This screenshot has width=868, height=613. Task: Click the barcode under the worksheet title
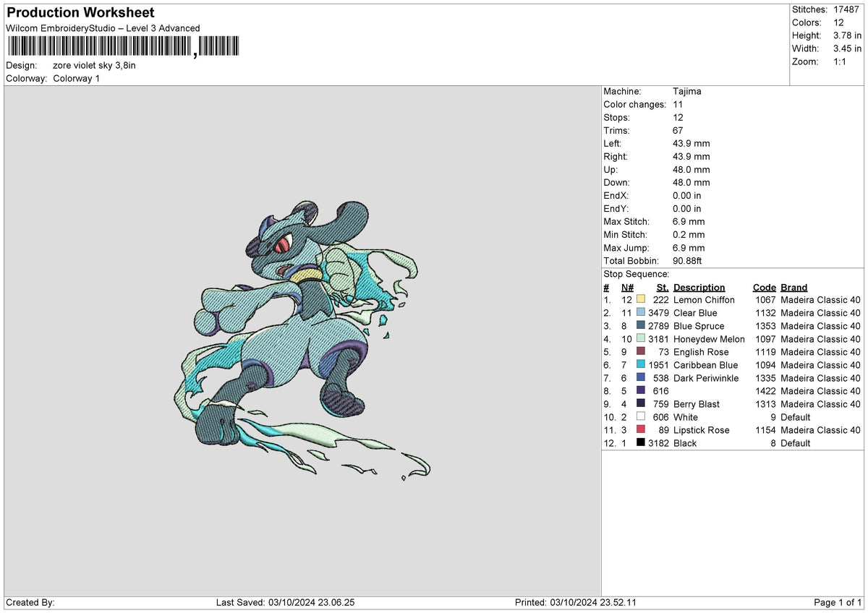pos(122,47)
